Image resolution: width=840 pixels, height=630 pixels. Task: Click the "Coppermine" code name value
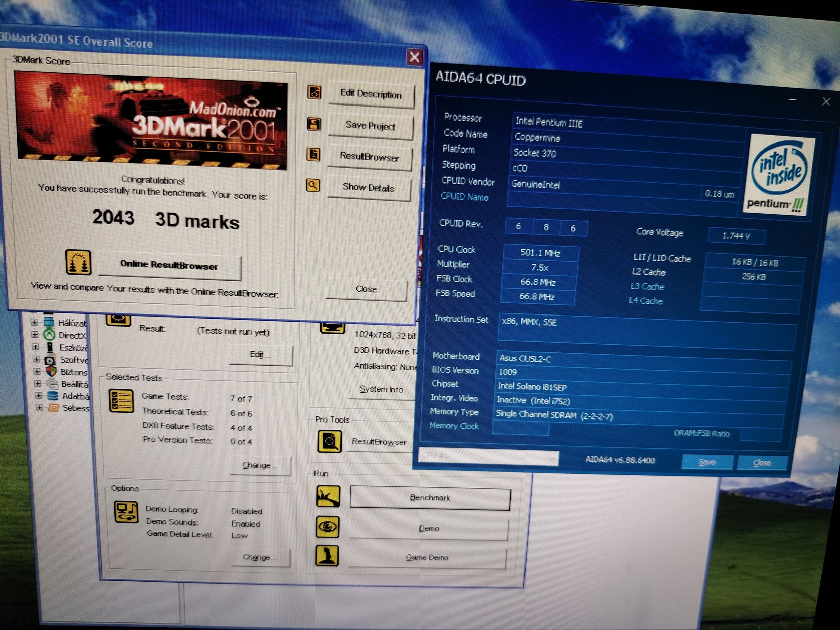click(x=537, y=137)
